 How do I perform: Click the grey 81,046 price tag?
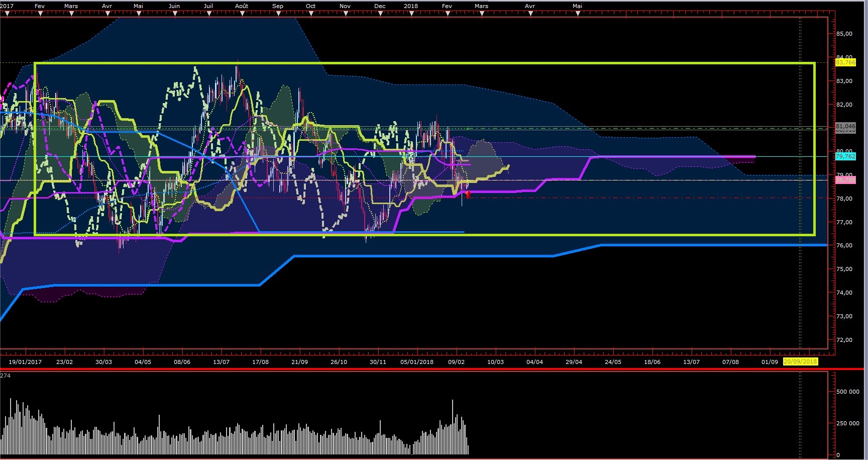(845, 126)
